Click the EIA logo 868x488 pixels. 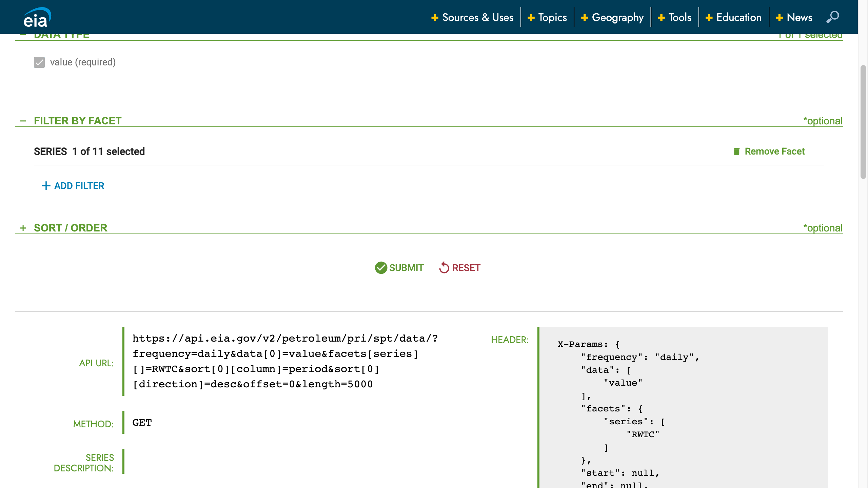tap(37, 18)
